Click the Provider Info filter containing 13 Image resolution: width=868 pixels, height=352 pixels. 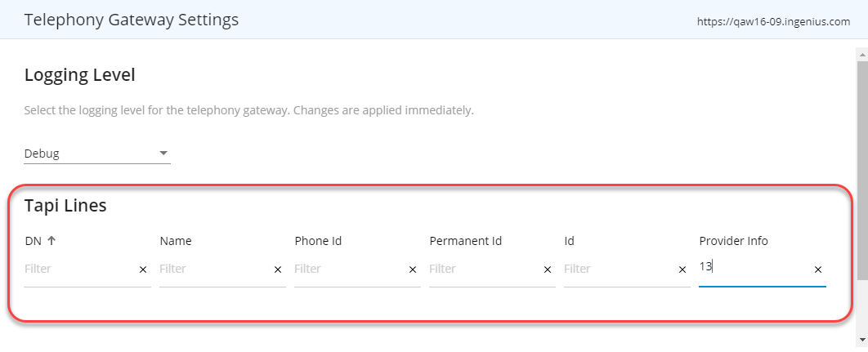click(x=752, y=267)
